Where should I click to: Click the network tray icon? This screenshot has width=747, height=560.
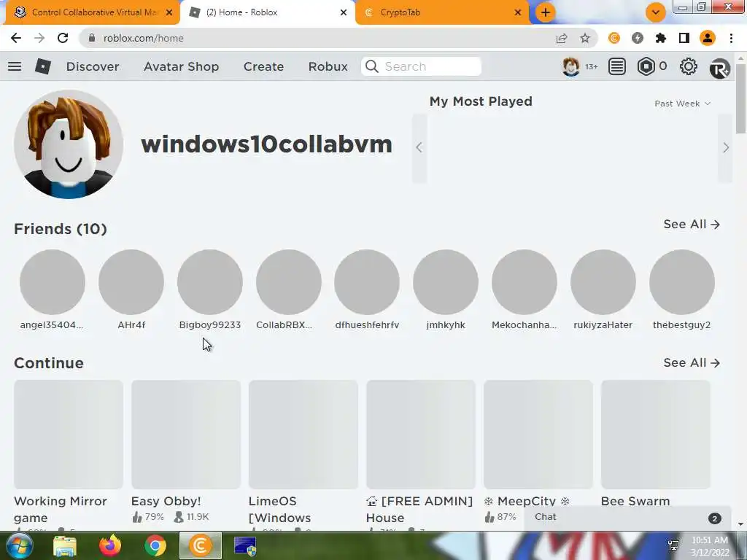673,545
